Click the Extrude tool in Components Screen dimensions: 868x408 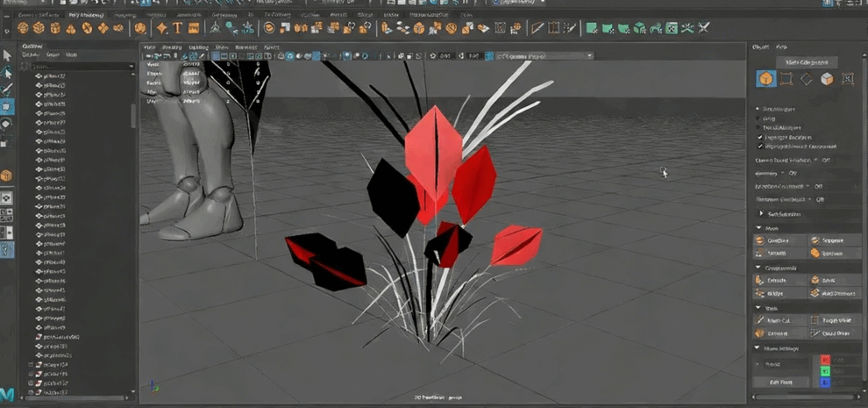click(x=778, y=281)
